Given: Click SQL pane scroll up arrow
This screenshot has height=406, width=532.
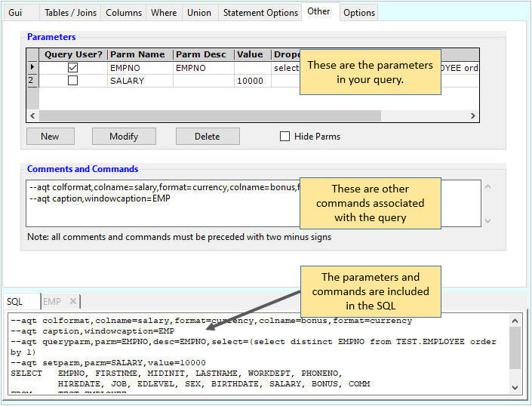Looking at the screenshot, I should click(515, 321).
